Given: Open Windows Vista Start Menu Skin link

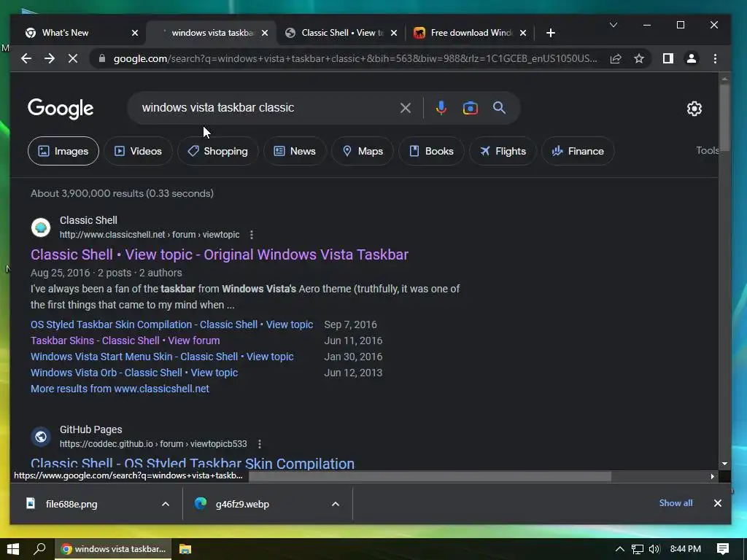Looking at the screenshot, I should tap(162, 357).
